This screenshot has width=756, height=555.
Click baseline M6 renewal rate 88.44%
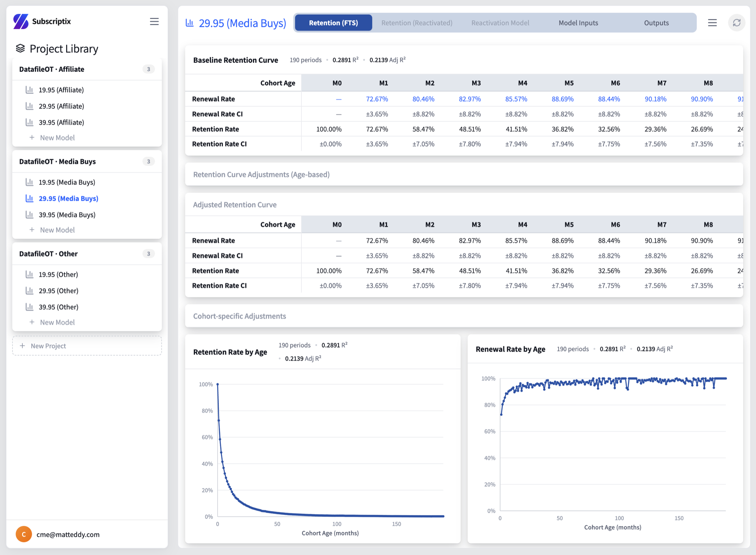pos(609,99)
